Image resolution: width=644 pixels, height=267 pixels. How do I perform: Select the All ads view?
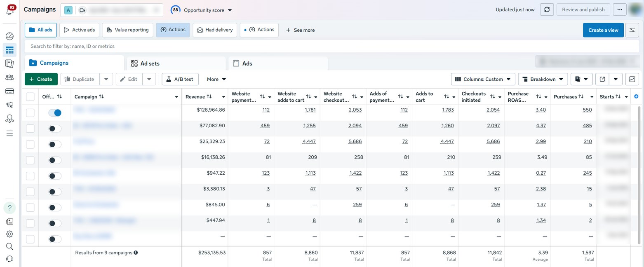(41, 30)
